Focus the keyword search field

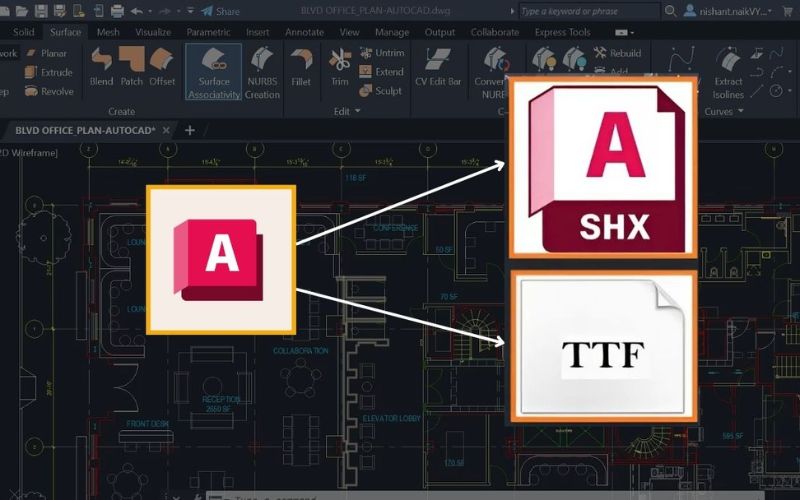click(x=589, y=11)
